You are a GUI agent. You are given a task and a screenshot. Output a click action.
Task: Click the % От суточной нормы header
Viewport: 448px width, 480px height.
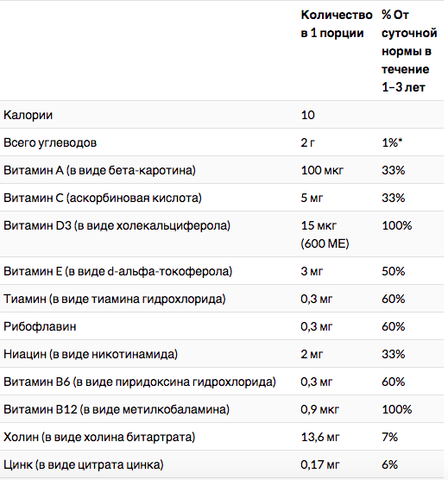[409, 51]
